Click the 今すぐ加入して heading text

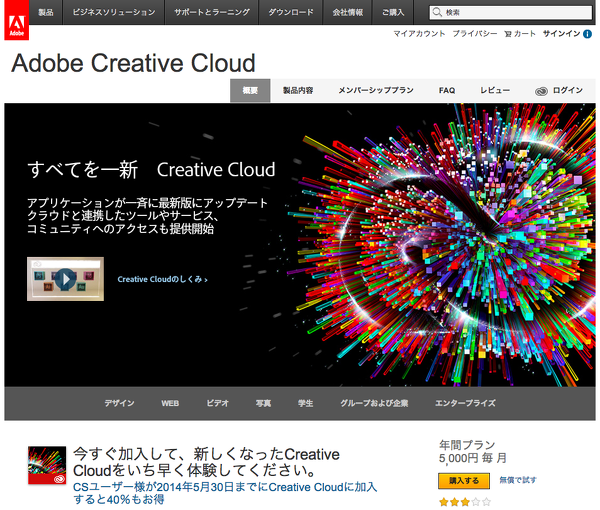(206, 462)
